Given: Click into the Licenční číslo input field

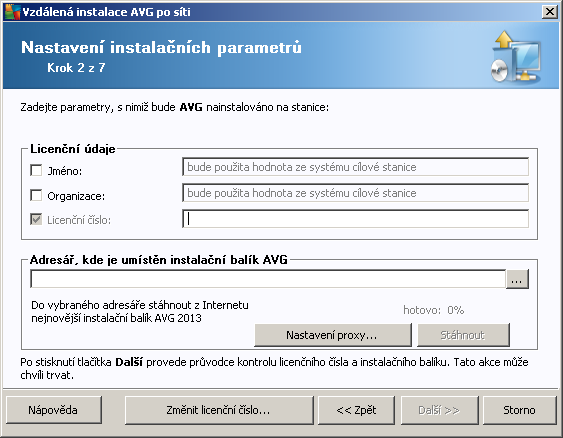Looking at the screenshot, I should (x=355, y=219).
